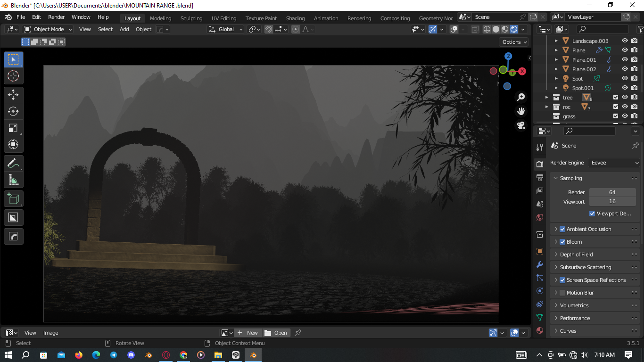Hide the Spot light with eye icon

(625, 79)
